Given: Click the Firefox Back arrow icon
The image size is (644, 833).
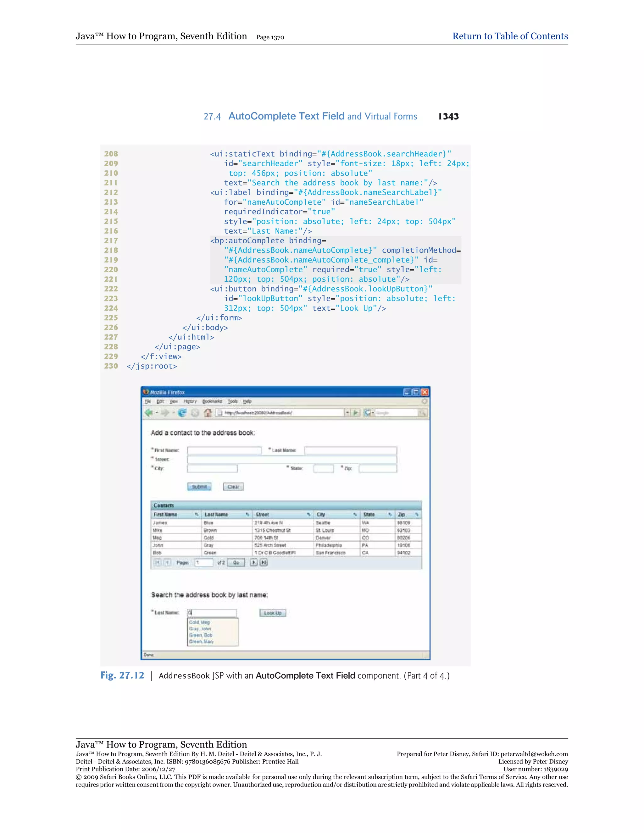Looking at the screenshot, I should click(149, 413).
